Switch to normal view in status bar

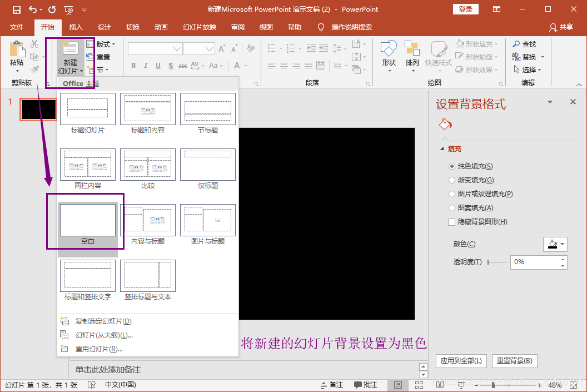[398, 385]
